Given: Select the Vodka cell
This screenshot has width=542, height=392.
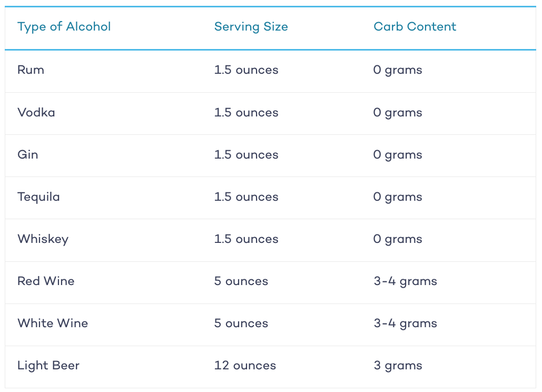Looking at the screenshot, I should tap(36, 112).
